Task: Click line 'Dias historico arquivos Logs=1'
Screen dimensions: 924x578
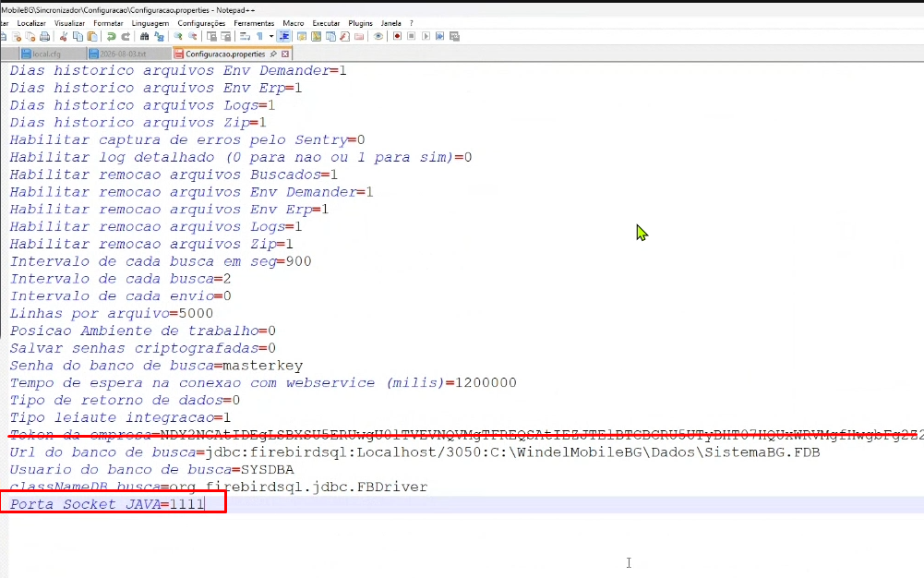Action: pyautogui.click(x=142, y=105)
